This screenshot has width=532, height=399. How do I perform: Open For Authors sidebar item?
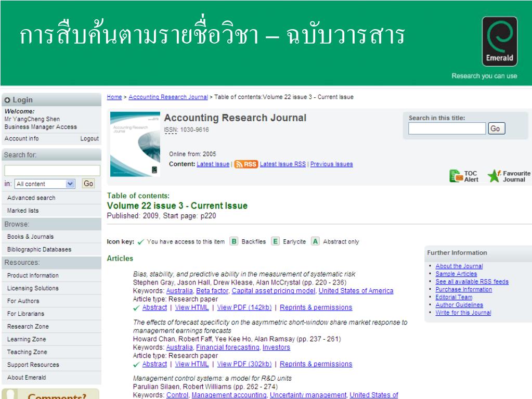pyautogui.click(x=23, y=301)
